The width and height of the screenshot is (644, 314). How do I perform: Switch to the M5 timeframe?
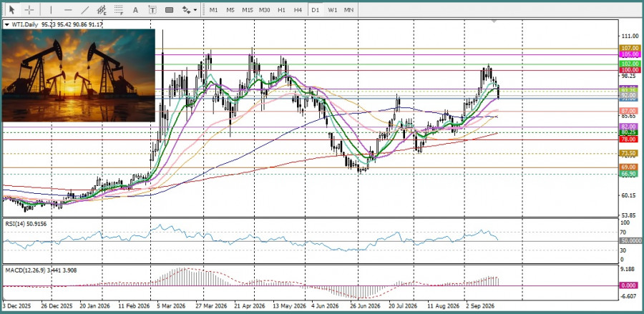230,9
